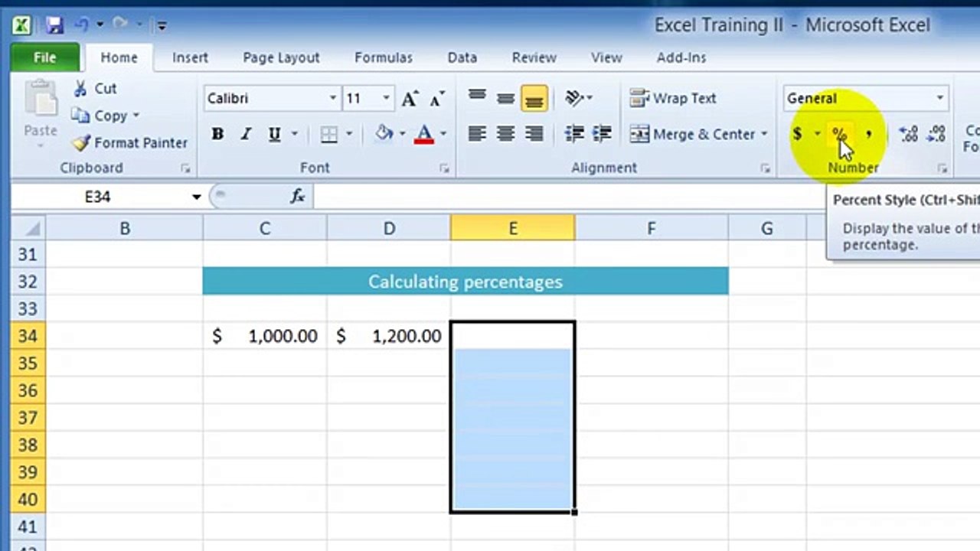The image size is (980, 551).
Task: Align text left in the cell
Action: point(477,135)
